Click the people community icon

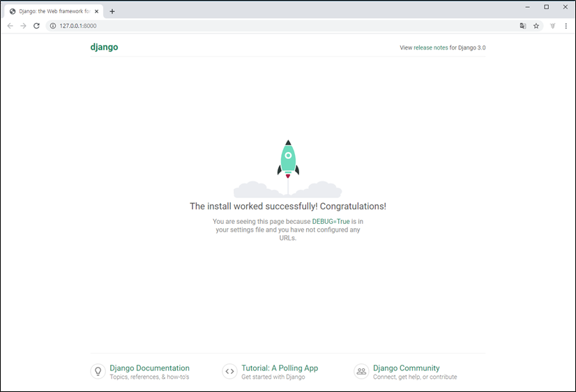point(361,372)
